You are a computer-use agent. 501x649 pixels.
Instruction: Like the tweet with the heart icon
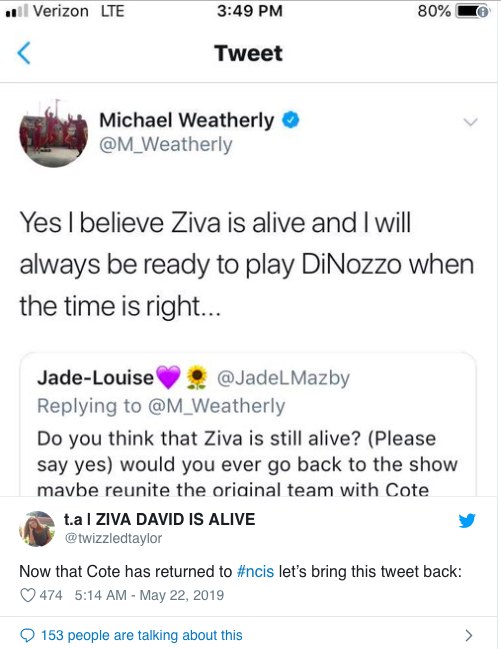tap(28, 595)
